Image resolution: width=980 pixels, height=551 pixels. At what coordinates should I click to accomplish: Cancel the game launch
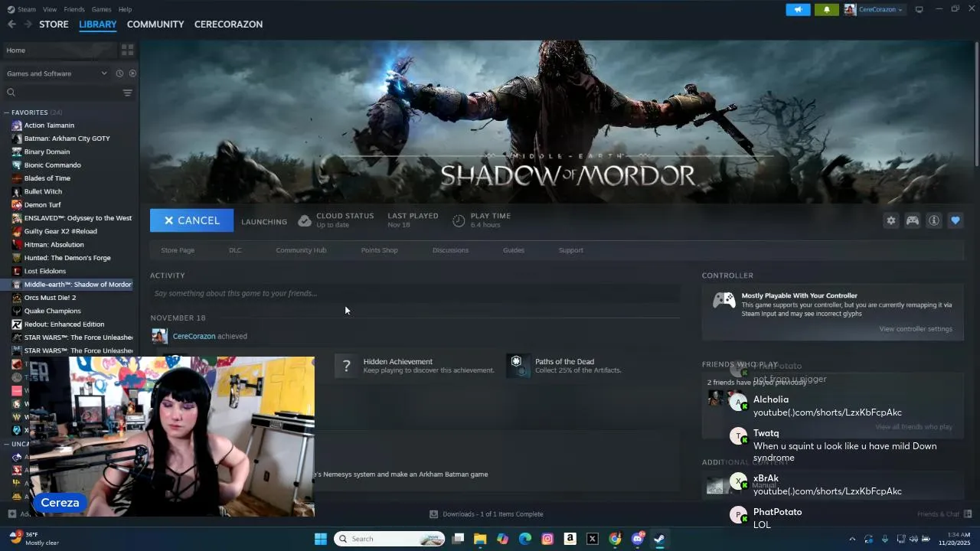(x=191, y=220)
